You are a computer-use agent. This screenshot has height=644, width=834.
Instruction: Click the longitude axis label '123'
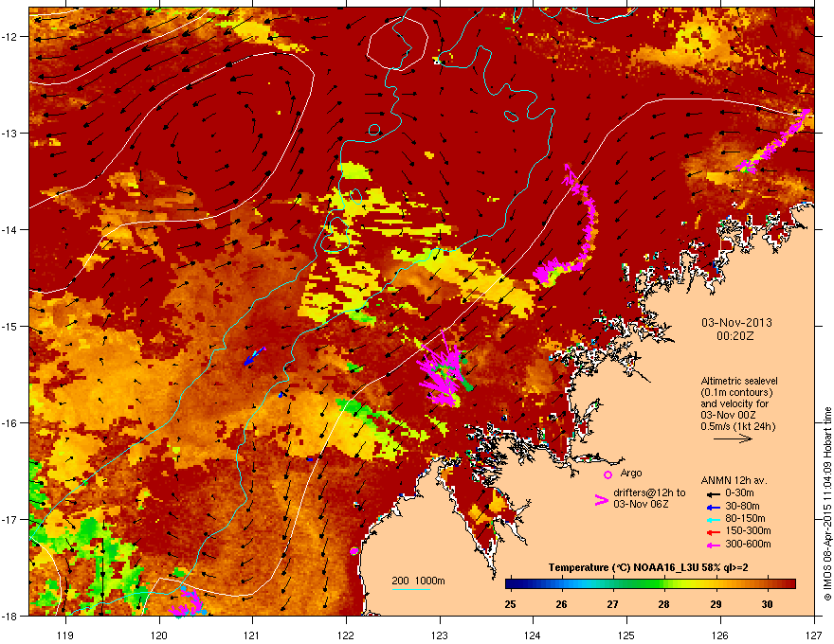click(440, 635)
